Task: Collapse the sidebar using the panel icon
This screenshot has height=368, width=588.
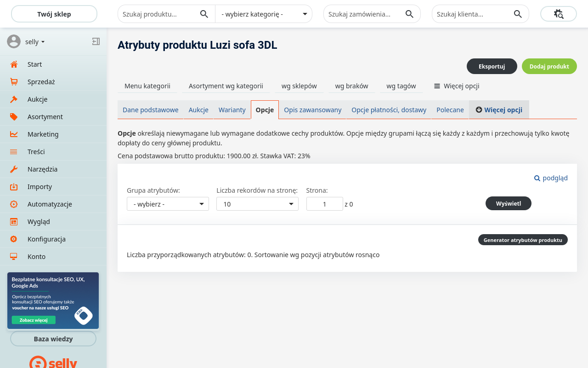Action: [96, 41]
